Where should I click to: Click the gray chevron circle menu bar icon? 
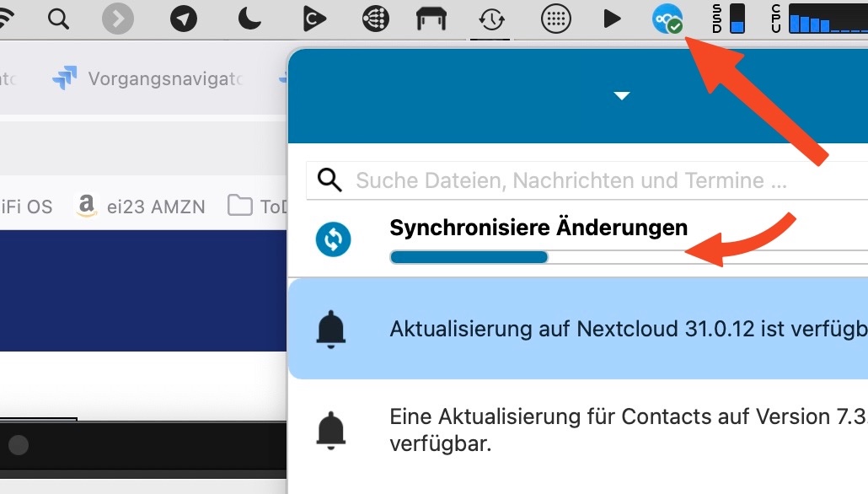point(118,19)
